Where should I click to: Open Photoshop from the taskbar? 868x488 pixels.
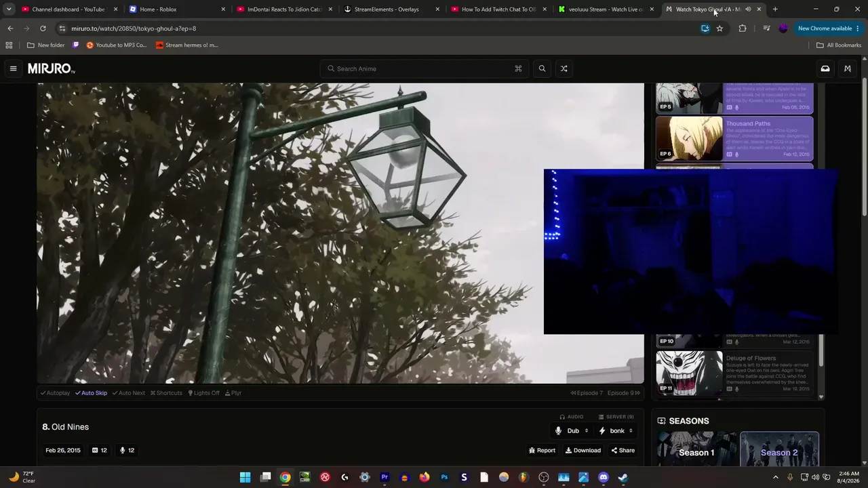point(444,477)
